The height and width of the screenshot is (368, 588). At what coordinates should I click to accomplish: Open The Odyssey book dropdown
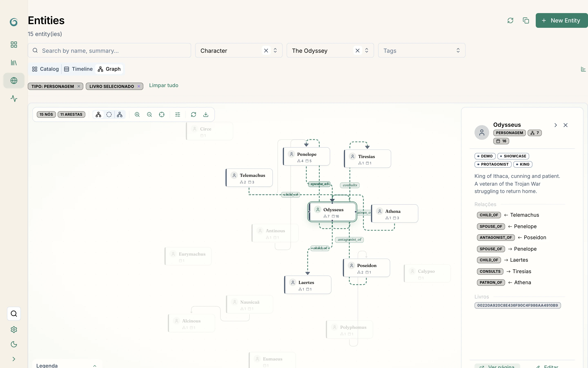coord(367,50)
